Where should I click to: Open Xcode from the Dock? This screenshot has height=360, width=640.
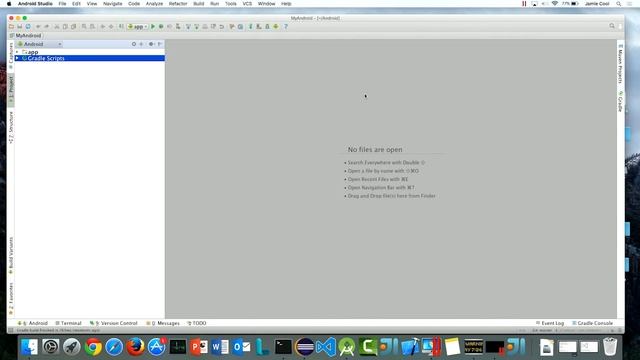tap(410, 347)
